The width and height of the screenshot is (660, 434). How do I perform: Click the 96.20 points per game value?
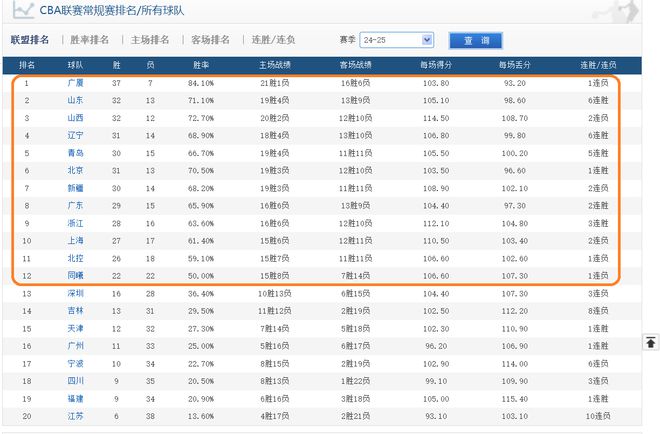pos(436,346)
